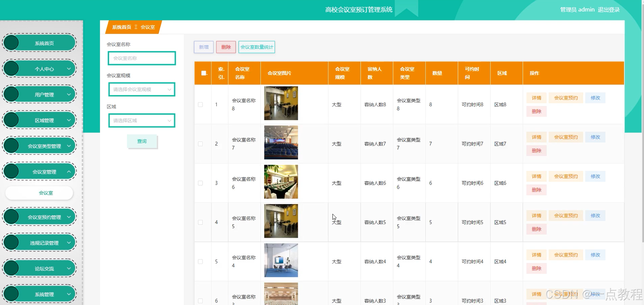Check the row for 会议室名称4
The width and height of the screenshot is (644, 305).
[200, 262]
